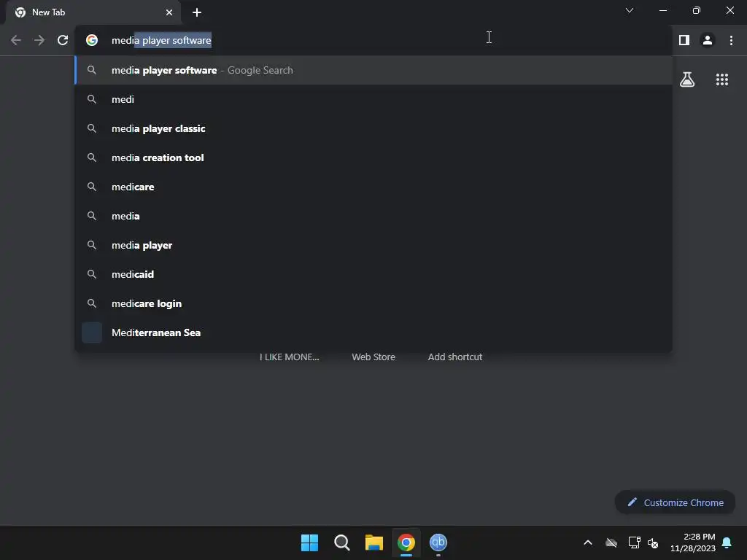Click the Chrome taskbar icon
Image resolution: width=747 pixels, height=560 pixels.
[406, 542]
